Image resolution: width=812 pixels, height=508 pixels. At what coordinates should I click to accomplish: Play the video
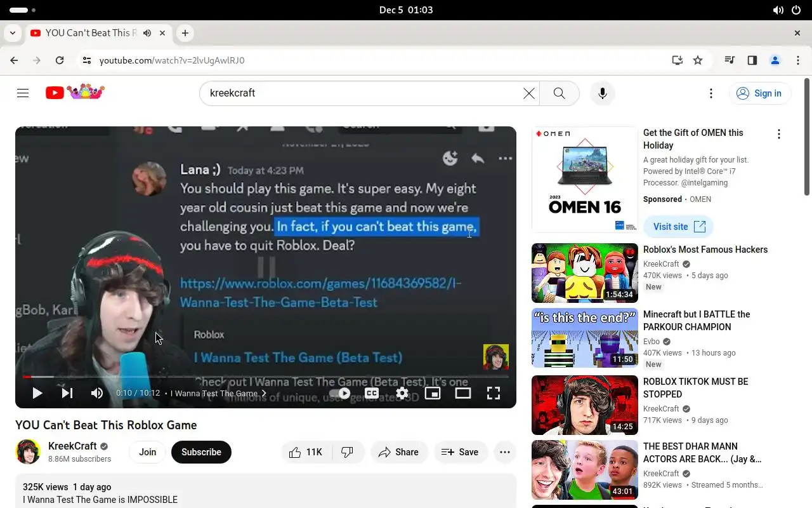click(x=37, y=393)
